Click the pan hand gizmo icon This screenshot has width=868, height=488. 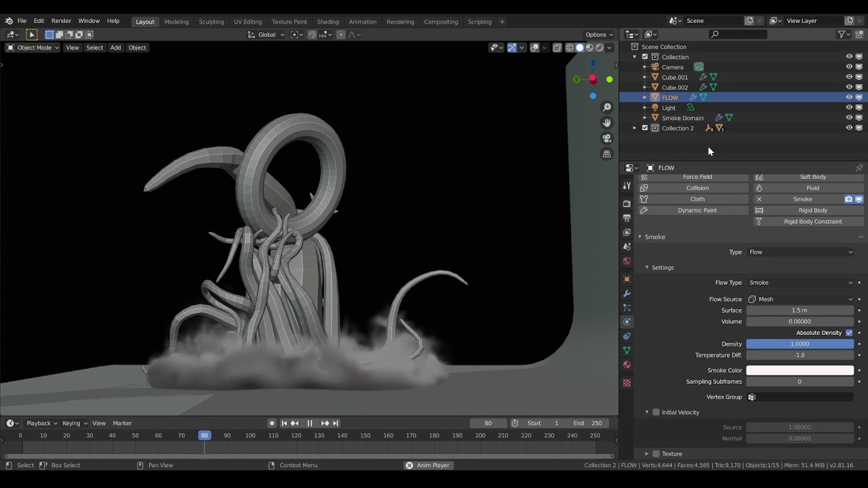coord(607,123)
